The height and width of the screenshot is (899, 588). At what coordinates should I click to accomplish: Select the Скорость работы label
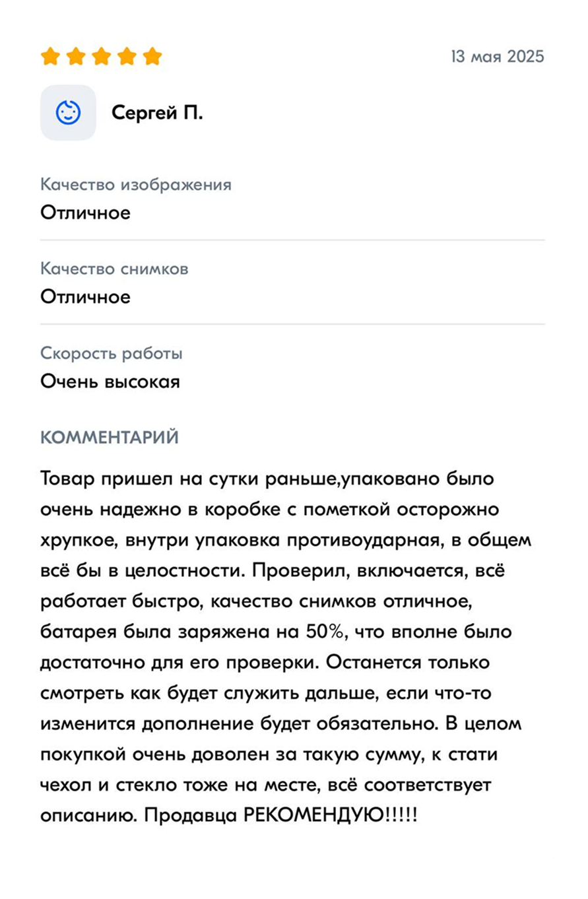click(x=112, y=353)
